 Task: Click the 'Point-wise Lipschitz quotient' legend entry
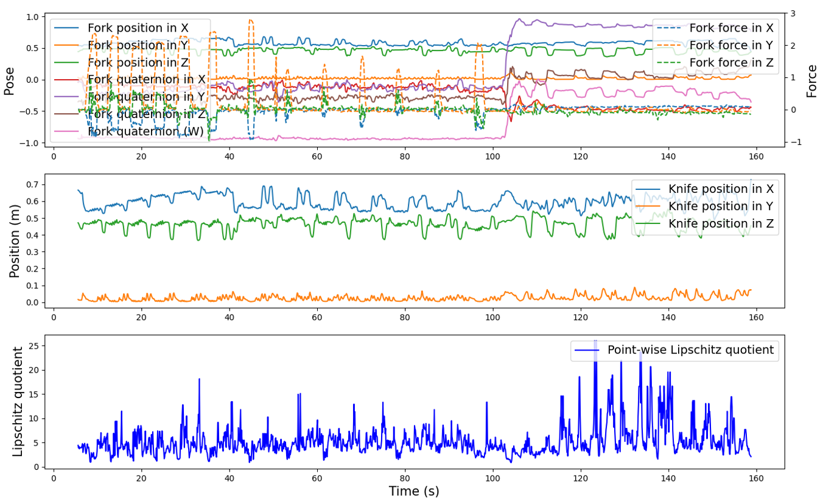(x=674, y=350)
